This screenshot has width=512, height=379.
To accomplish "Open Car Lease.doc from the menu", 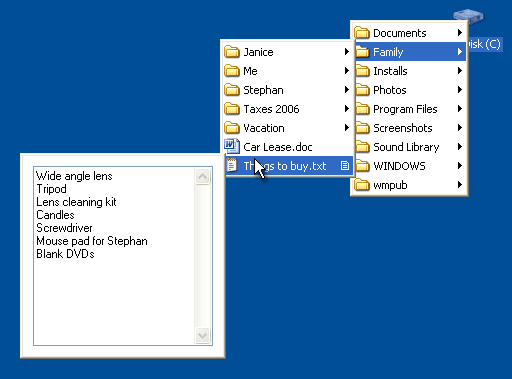I will pyautogui.click(x=288, y=147).
